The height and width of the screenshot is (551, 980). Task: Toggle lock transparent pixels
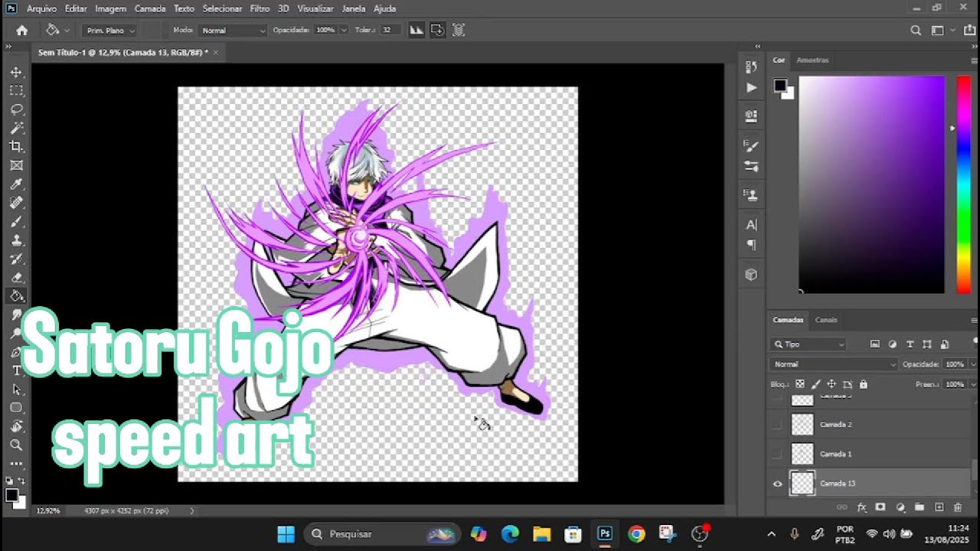[800, 384]
